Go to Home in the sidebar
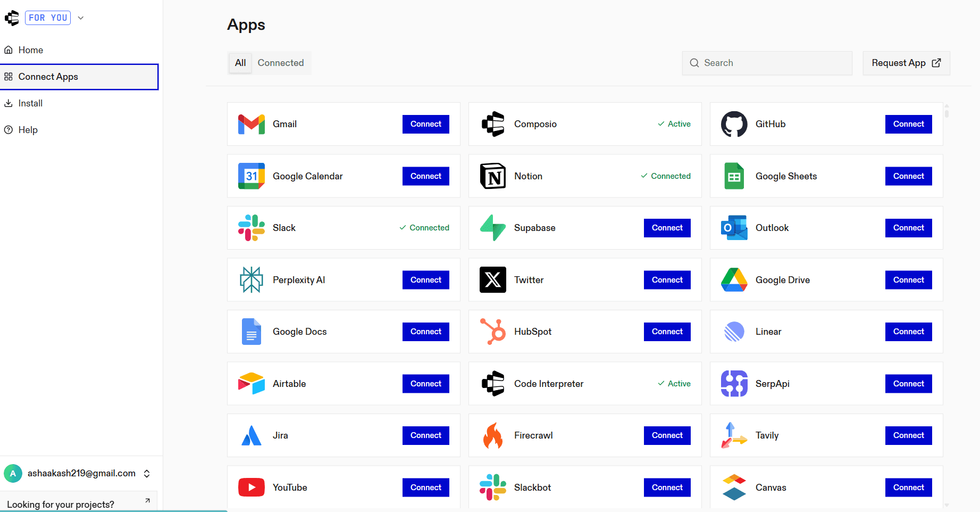This screenshot has width=980, height=512. point(80,50)
